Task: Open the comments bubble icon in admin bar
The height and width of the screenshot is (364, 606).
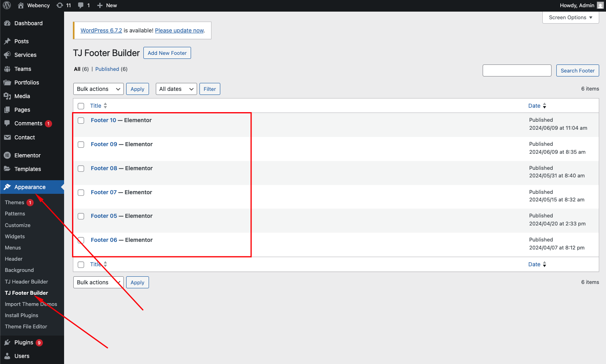Action: point(81,5)
